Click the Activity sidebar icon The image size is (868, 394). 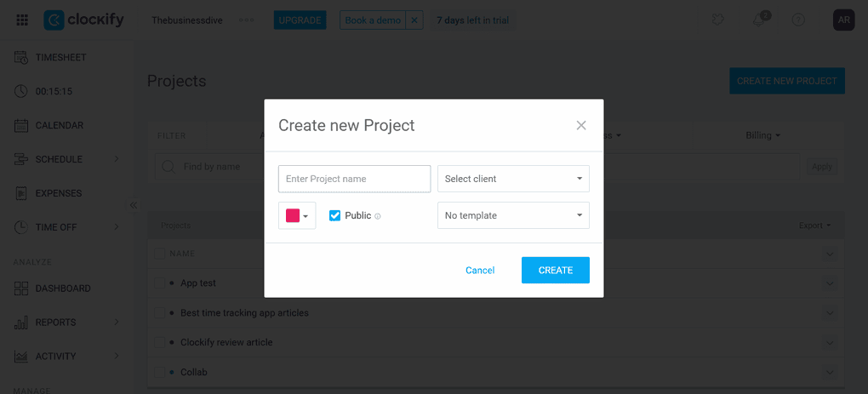pyautogui.click(x=21, y=357)
